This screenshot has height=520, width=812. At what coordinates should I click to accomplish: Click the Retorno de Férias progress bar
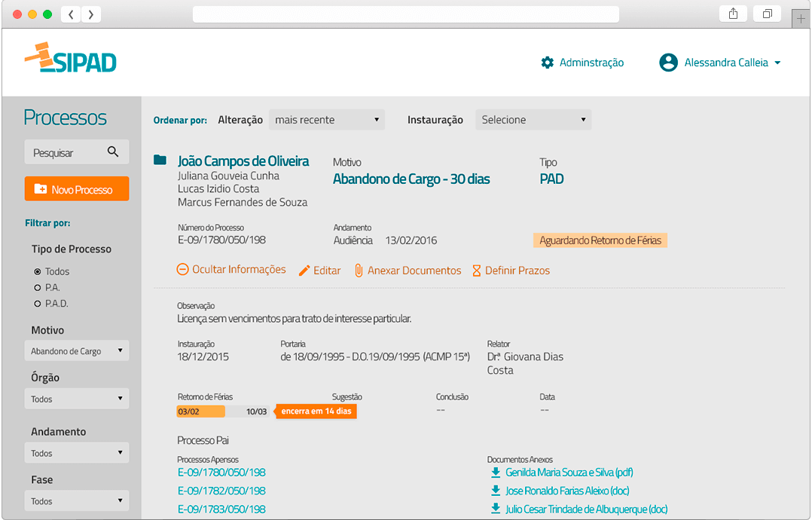[x=222, y=411]
